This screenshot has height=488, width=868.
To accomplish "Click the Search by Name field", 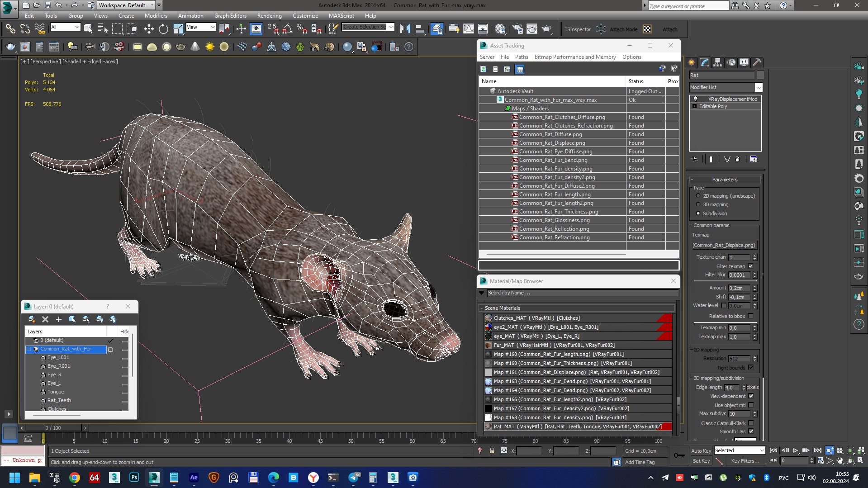I will point(582,293).
